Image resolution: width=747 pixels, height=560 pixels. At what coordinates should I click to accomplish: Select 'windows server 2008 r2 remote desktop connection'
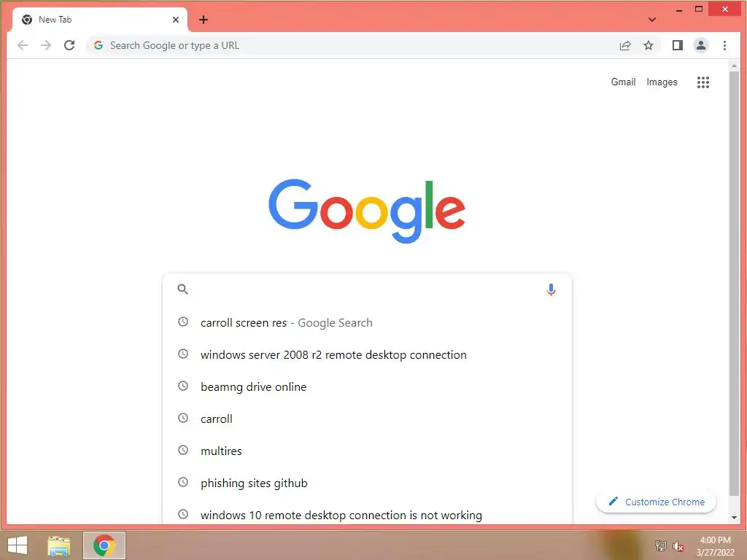click(367, 355)
